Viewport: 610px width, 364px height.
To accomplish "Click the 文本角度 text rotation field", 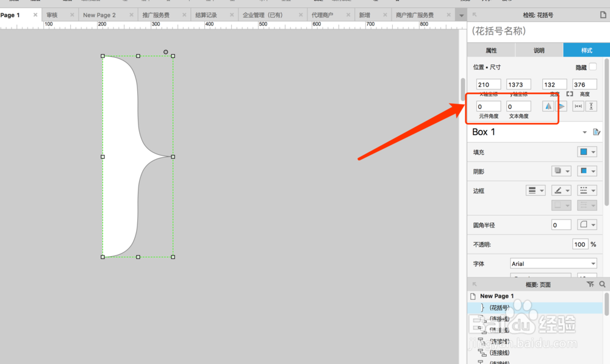I will coord(518,107).
